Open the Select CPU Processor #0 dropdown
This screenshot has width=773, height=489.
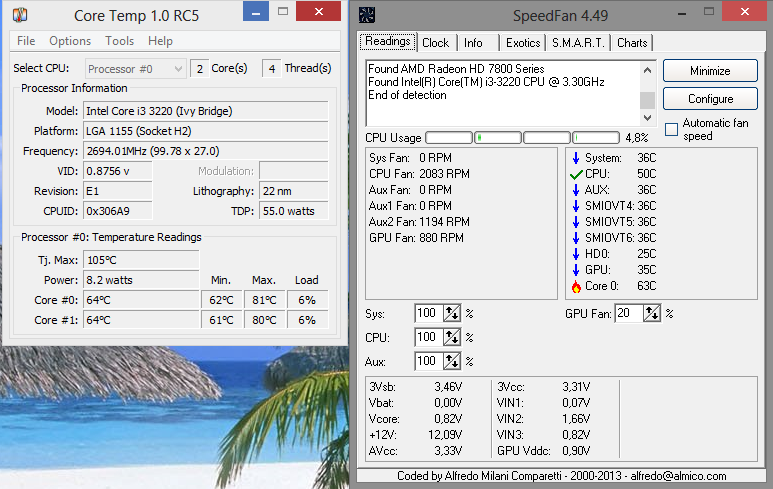tap(136, 69)
